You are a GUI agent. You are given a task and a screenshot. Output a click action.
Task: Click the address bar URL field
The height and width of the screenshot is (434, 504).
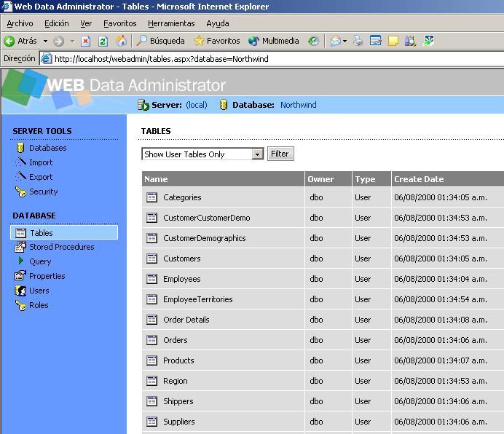pos(273,59)
